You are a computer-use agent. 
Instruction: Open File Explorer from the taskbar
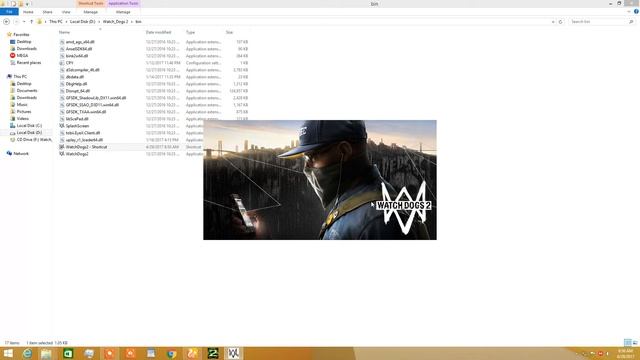(46, 353)
